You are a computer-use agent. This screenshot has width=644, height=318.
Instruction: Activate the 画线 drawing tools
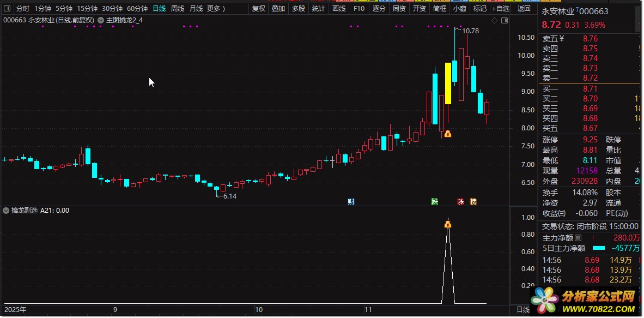click(x=339, y=9)
